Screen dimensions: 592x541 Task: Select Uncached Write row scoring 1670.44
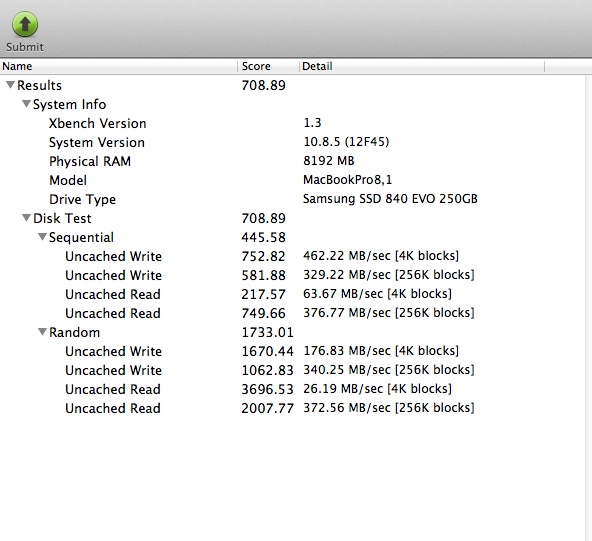click(293, 351)
